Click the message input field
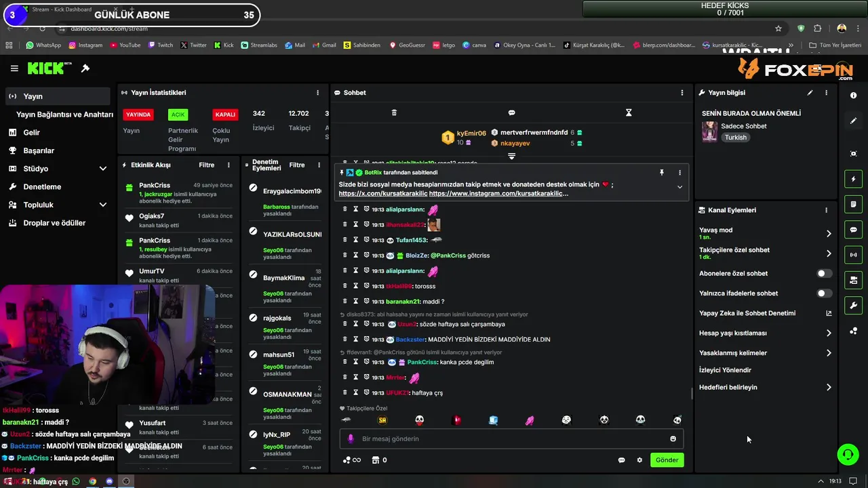 pyautogui.click(x=511, y=439)
